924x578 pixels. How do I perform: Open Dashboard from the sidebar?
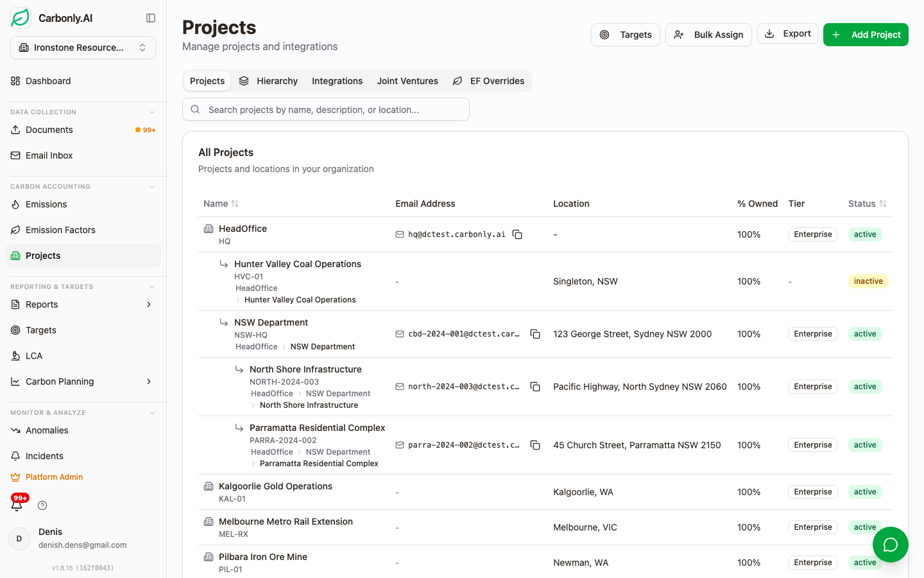click(x=83, y=81)
